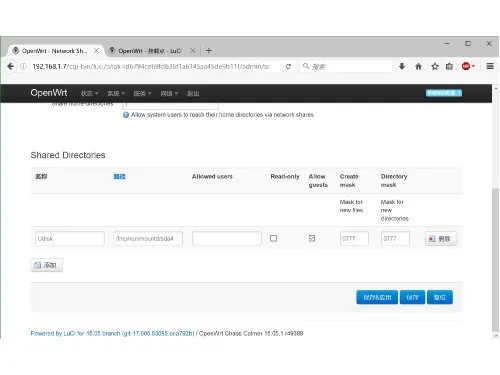Open a new tab with the plus icon
Viewport: 500px width, 375px height.
[x=209, y=51]
